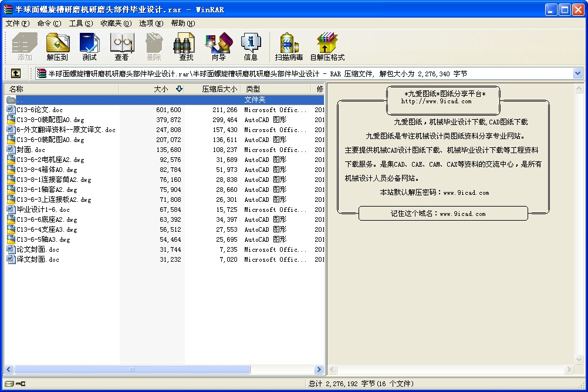This screenshot has height=392, width=588.
Task: Sort by the 名称 column header
Action: click(x=62, y=89)
